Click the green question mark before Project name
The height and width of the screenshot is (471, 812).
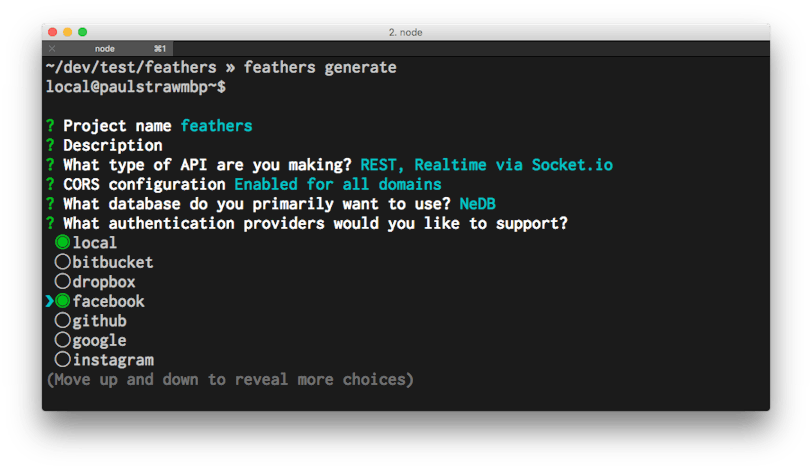pyautogui.click(x=50, y=126)
